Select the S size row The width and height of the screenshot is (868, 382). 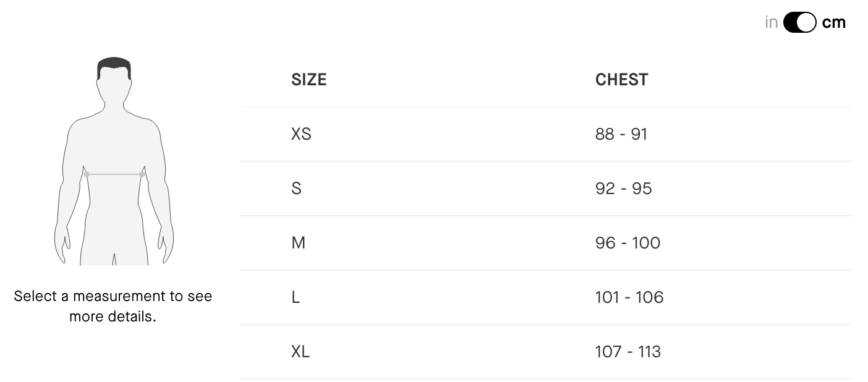tap(546, 189)
